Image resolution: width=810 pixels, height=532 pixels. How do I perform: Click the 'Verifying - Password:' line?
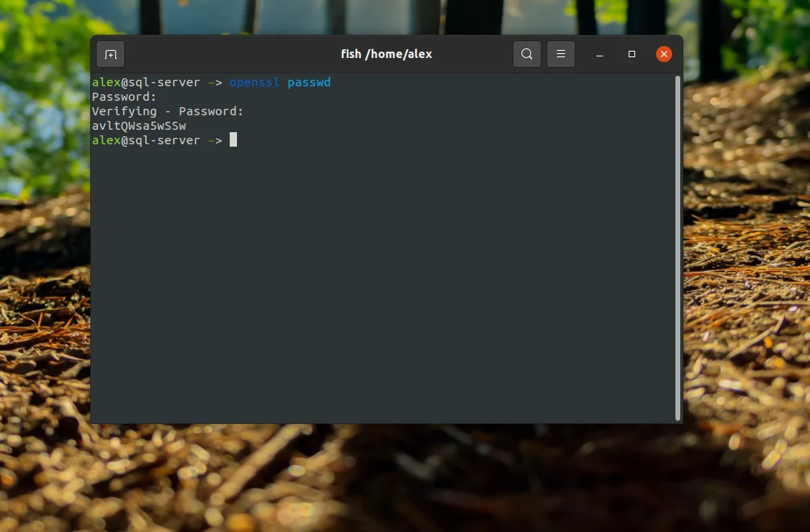167,110
